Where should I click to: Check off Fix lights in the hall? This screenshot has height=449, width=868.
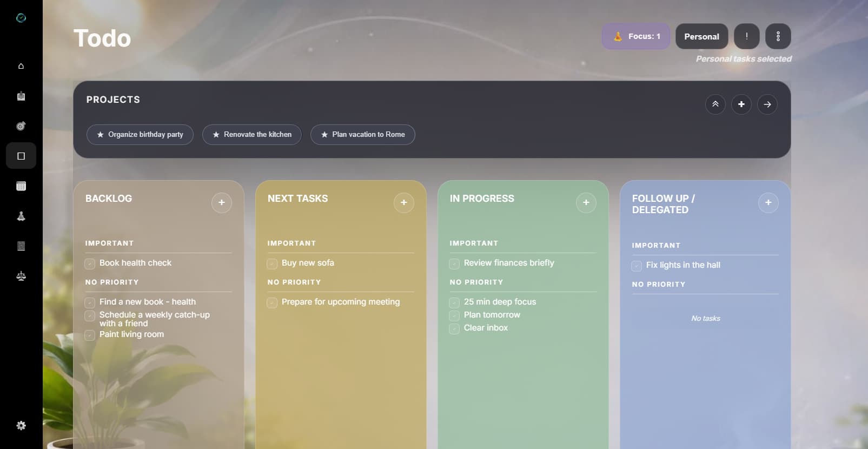[637, 266]
